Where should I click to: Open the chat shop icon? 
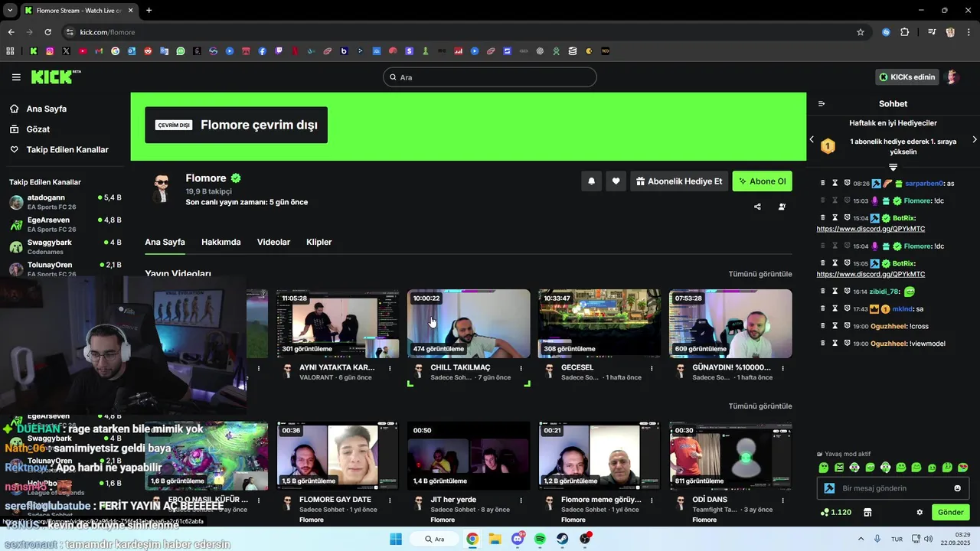click(x=867, y=512)
